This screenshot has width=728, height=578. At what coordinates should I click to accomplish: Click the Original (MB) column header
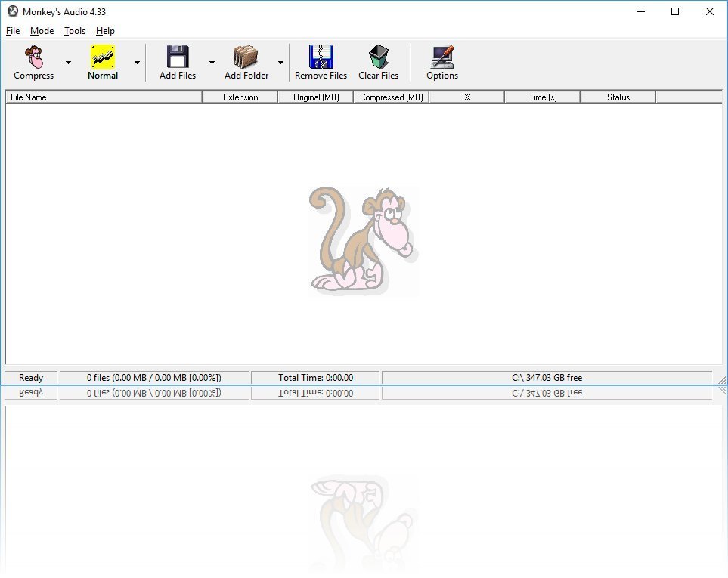click(x=314, y=97)
